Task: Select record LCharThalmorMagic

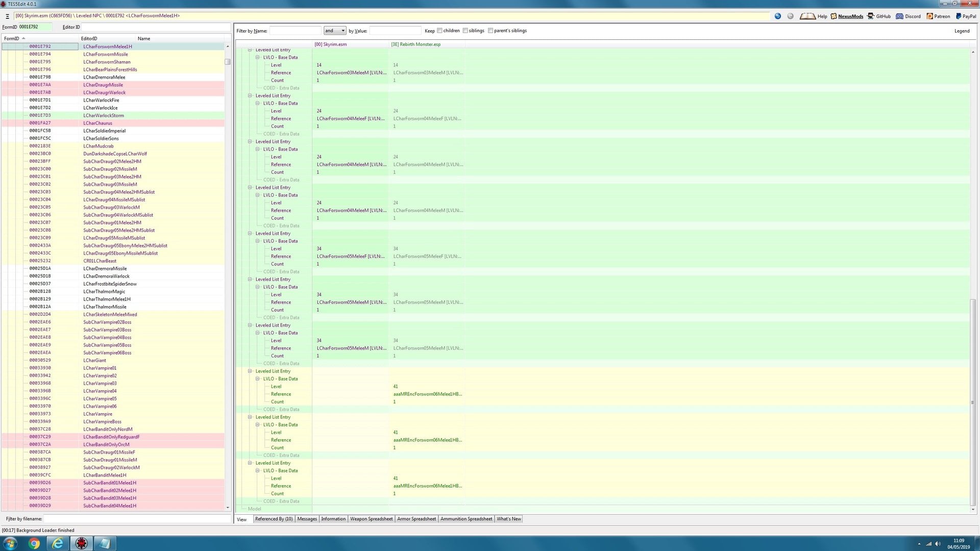Action: coord(104,291)
